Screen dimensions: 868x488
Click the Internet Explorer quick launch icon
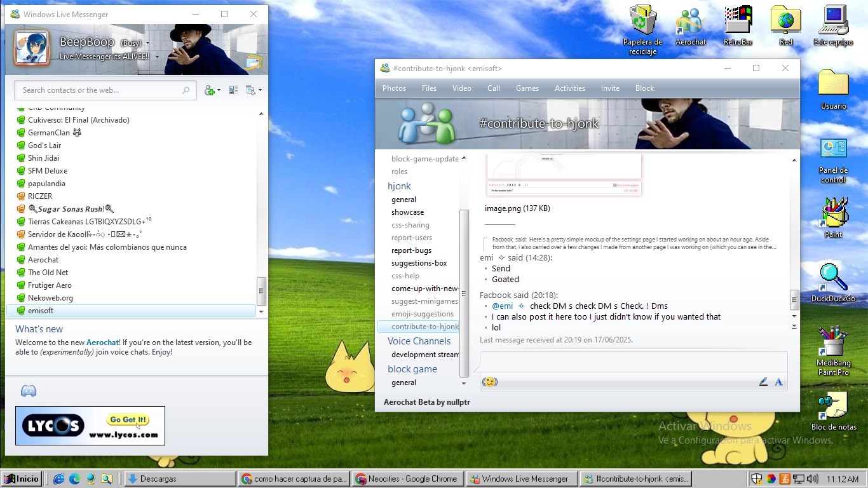click(x=59, y=478)
